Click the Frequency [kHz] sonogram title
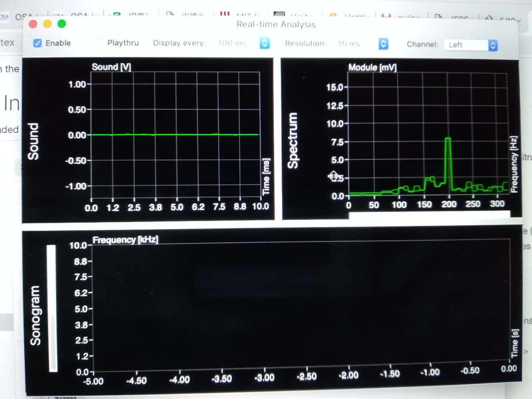The height and width of the screenshot is (399, 532). point(125,240)
